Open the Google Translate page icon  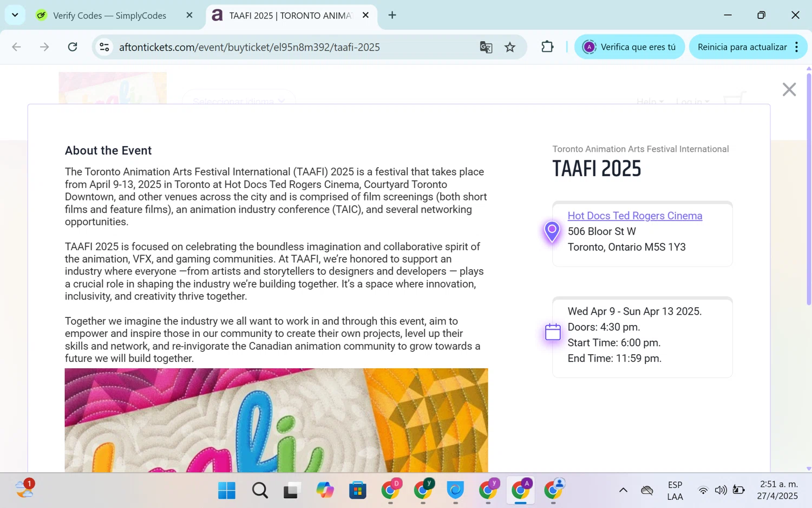coord(486,47)
